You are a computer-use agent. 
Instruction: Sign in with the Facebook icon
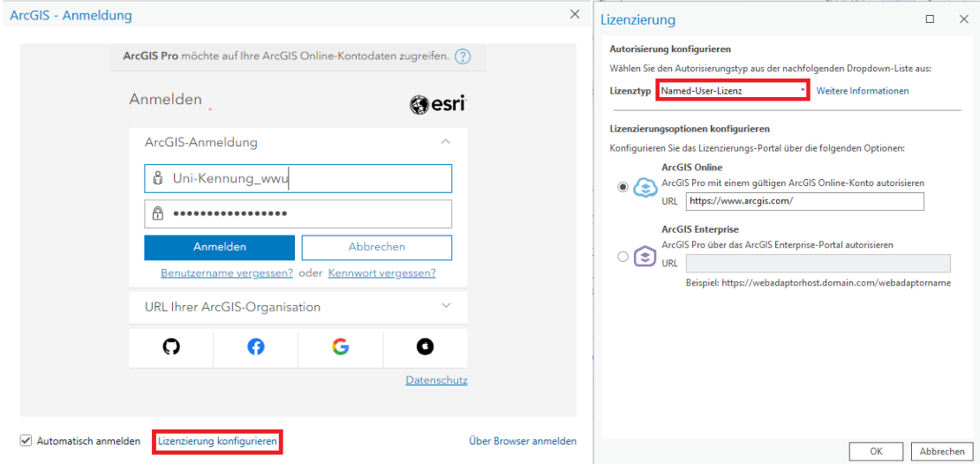[256, 347]
